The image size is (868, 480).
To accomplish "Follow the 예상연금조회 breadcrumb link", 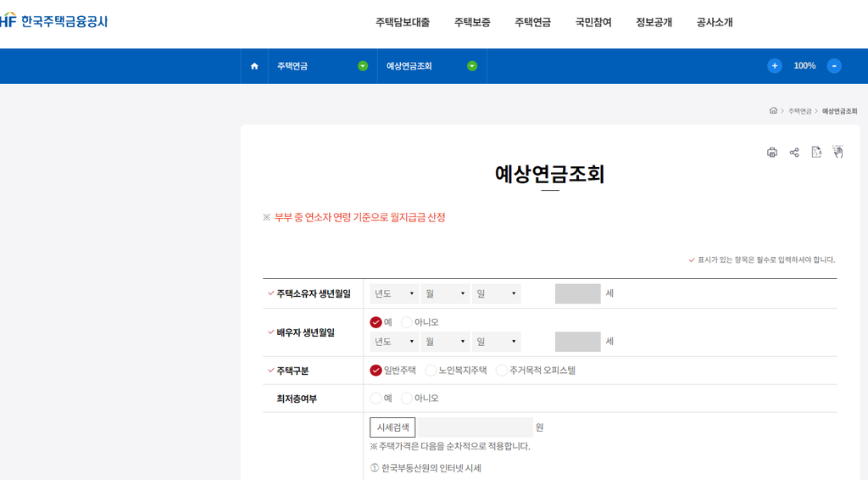I will click(839, 111).
